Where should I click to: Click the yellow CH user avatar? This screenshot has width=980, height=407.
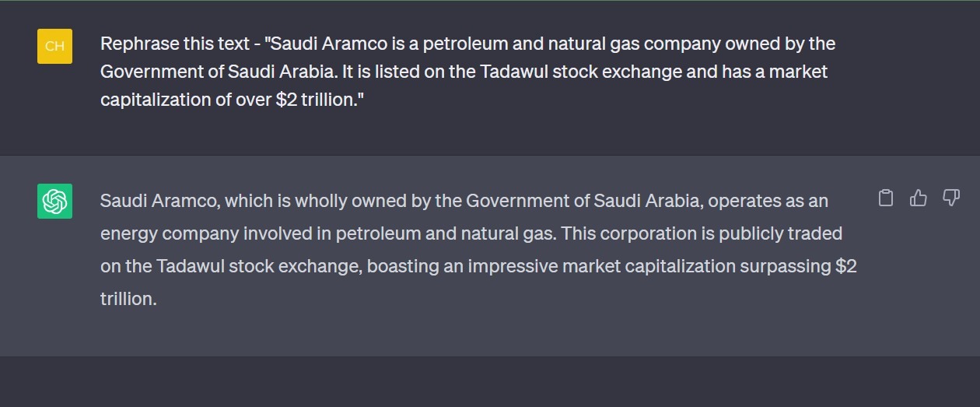click(54, 46)
